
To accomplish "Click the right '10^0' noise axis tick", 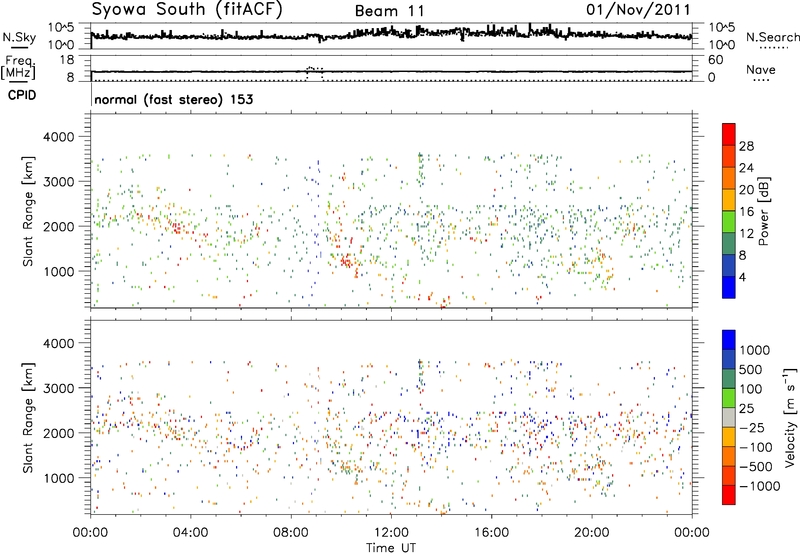I will [x=722, y=45].
